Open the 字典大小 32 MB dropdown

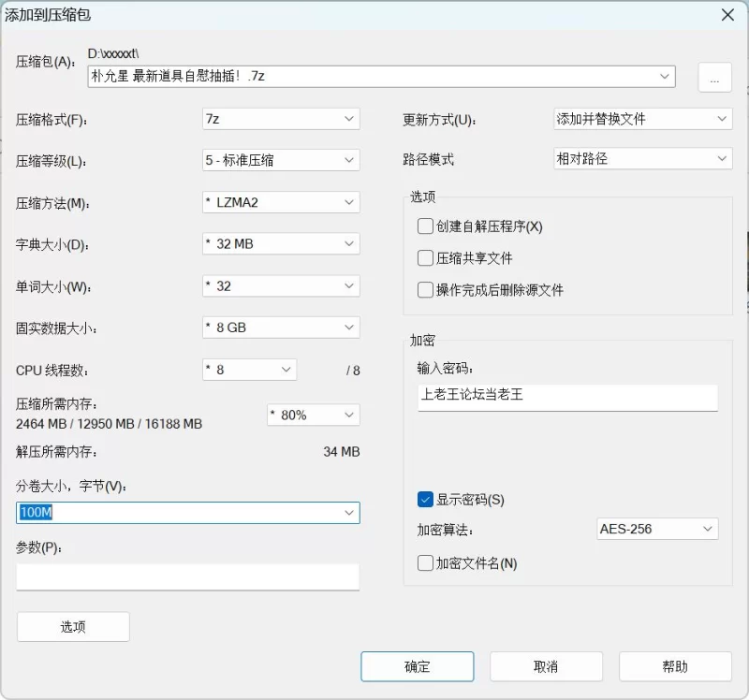(281, 244)
